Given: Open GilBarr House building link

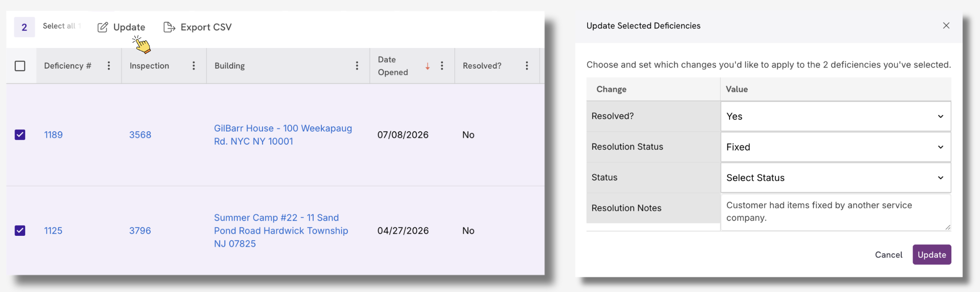Looking at the screenshot, I should pyautogui.click(x=283, y=135).
